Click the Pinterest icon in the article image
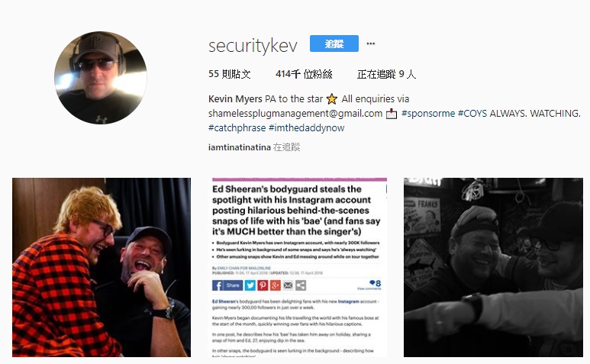 pyautogui.click(x=263, y=285)
